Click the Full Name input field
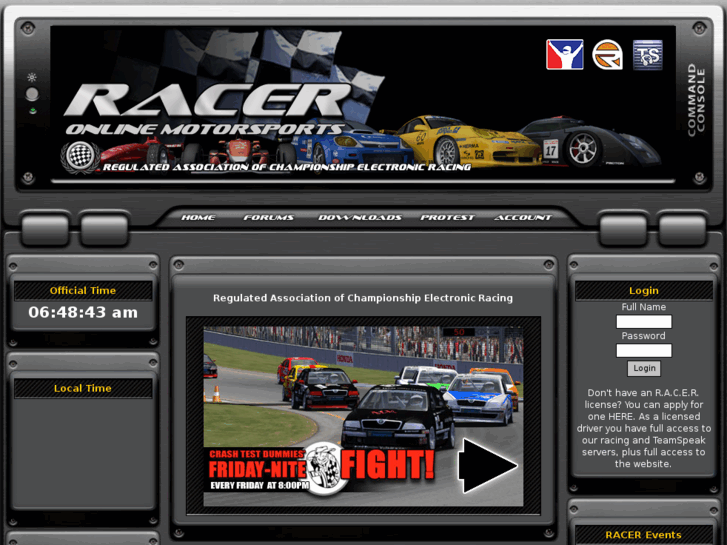The width and height of the screenshot is (727, 545). tap(644, 321)
